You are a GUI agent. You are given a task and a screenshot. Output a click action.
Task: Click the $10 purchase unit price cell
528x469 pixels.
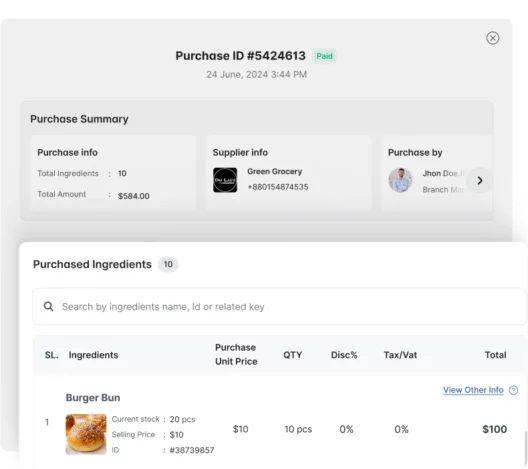pos(240,429)
